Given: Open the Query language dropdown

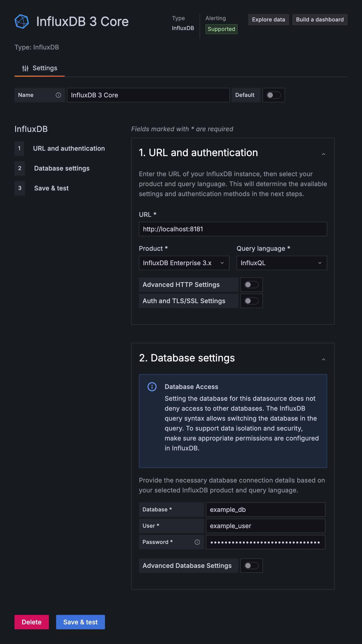Looking at the screenshot, I should (x=282, y=263).
